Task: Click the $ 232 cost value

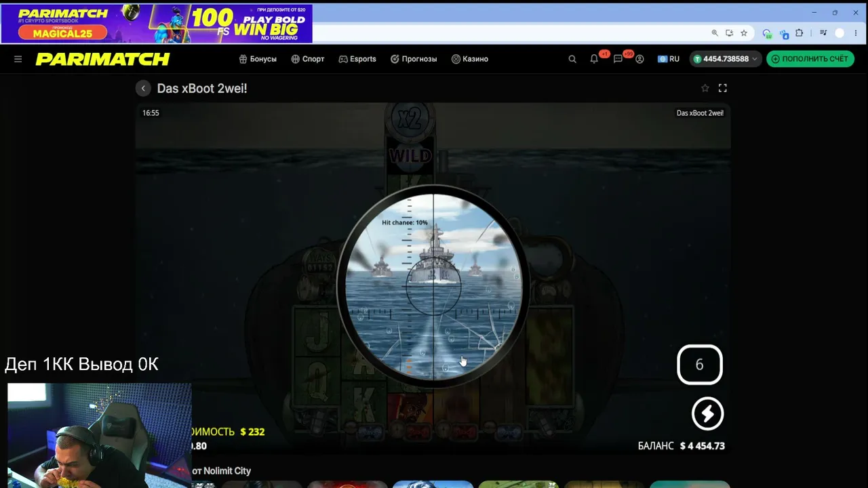Action: [252, 432]
